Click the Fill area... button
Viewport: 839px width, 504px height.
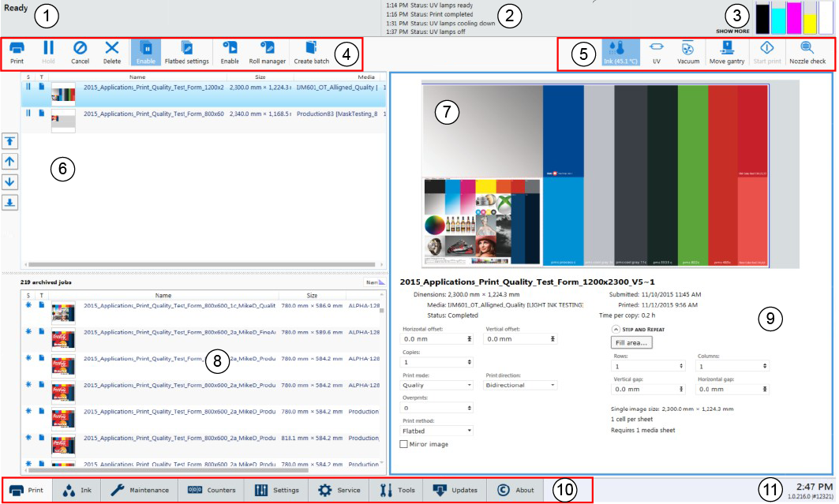click(x=631, y=343)
